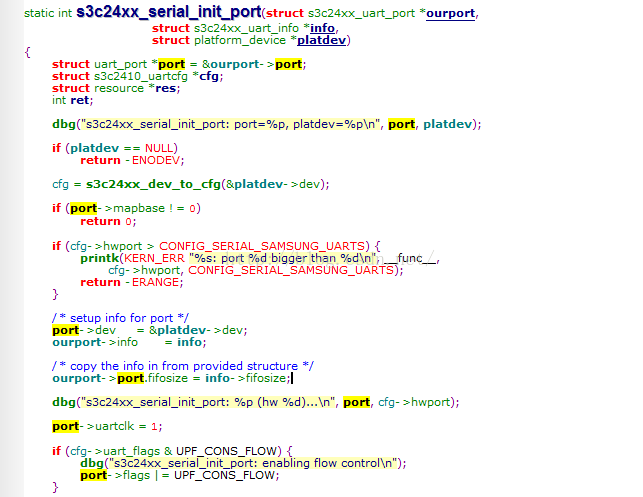Click the NULL keyword in platdev check
The height and width of the screenshot is (497, 643).
tap(159, 148)
